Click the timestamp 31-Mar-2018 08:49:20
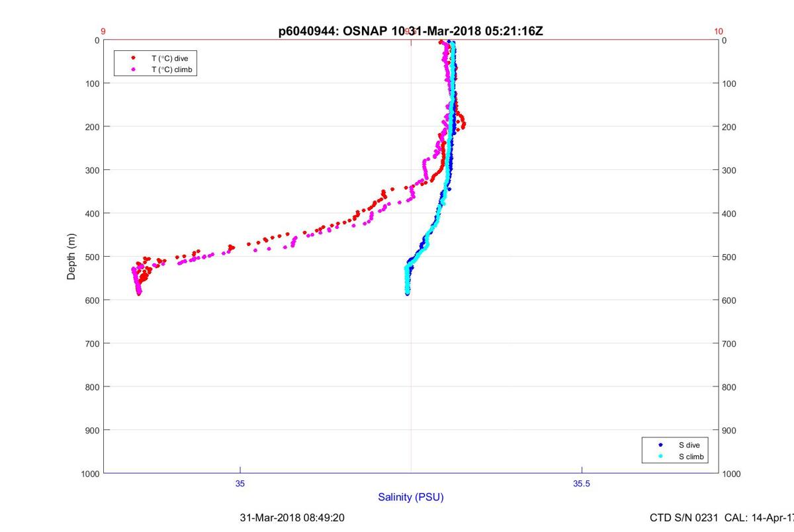Screen dimensions: 794x532 click(x=292, y=517)
